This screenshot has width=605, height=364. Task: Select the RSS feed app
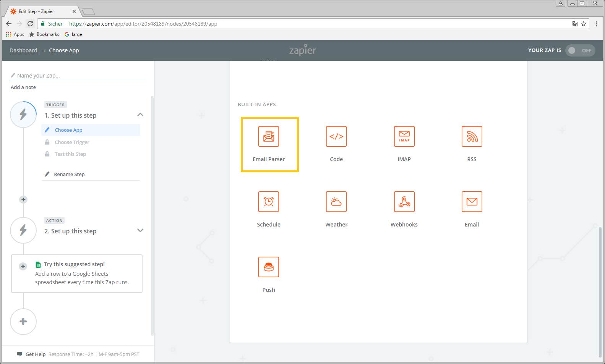pos(472,137)
